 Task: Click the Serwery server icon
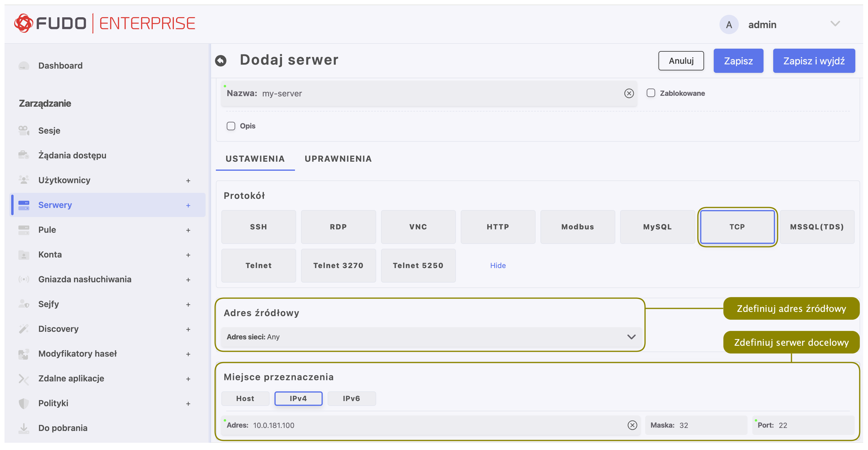point(24,205)
